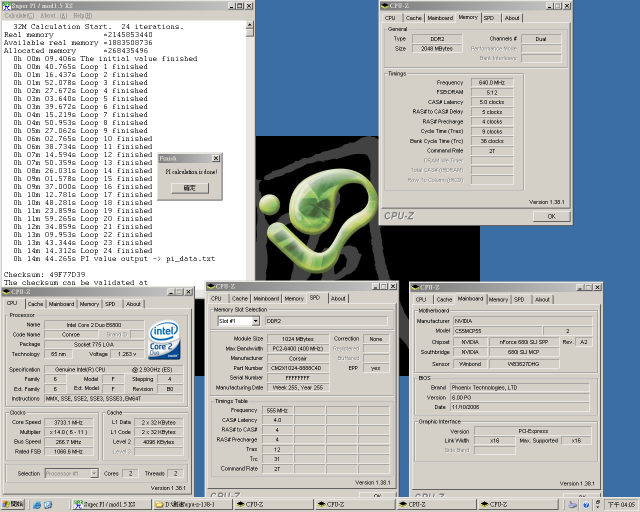Click the processor Name field Intel Core 2 Duo
Screen dimensions: 640x512
[94, 325]
